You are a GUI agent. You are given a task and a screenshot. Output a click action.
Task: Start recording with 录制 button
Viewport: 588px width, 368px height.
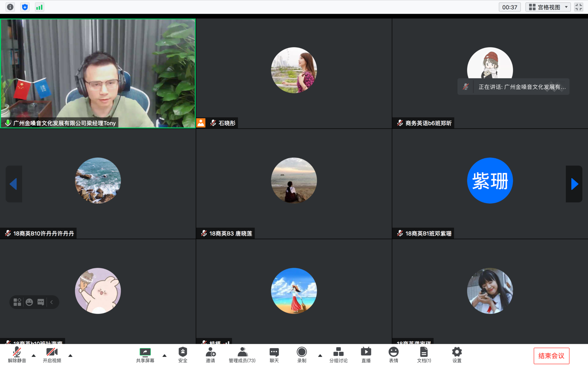(301, 355)
